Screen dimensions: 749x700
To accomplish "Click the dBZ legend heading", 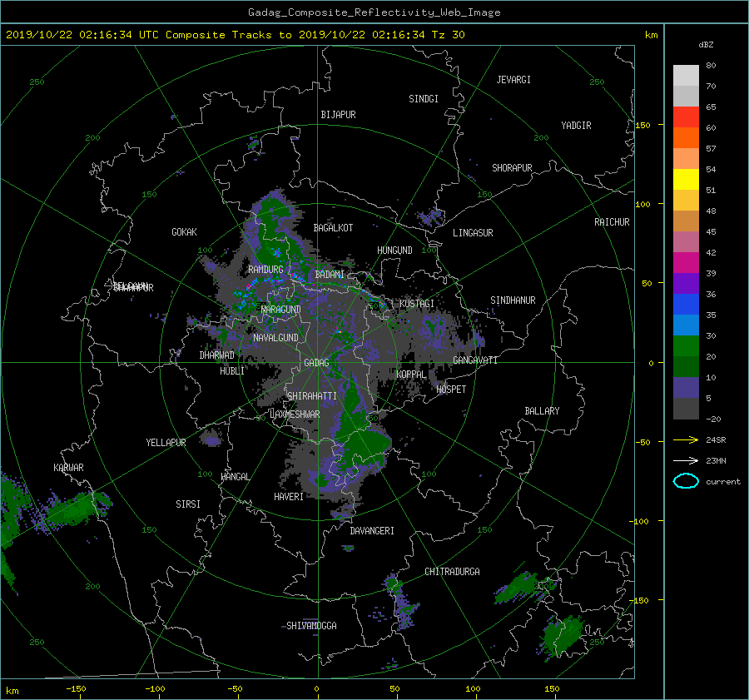I will pyautogui.click(x=706, y=45).
